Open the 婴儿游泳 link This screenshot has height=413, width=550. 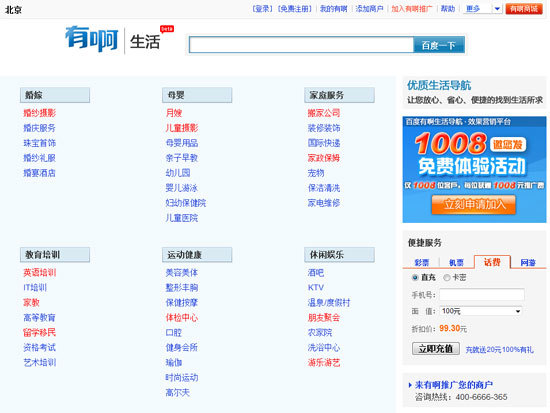182,188
